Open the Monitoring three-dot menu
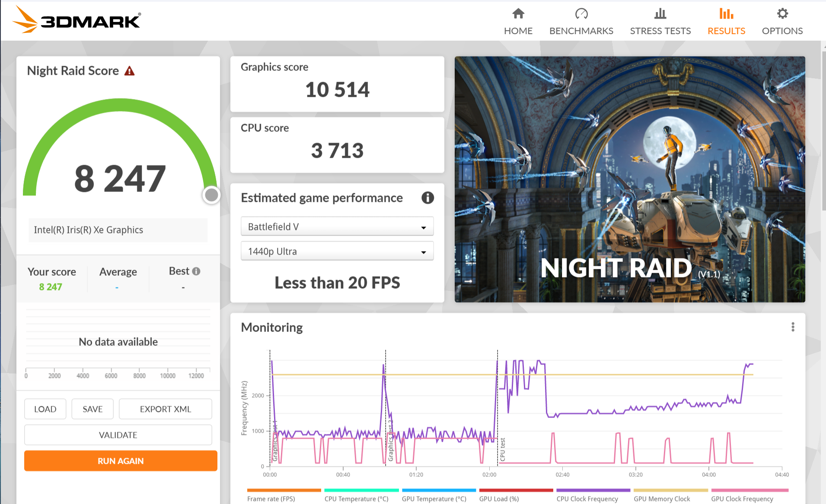This screenshot has height=504, width=826. tap(793, 327)
